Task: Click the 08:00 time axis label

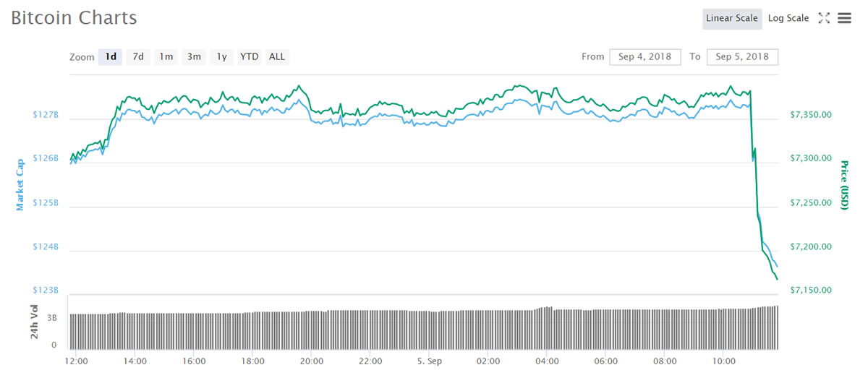Action: tap(665, 361)
